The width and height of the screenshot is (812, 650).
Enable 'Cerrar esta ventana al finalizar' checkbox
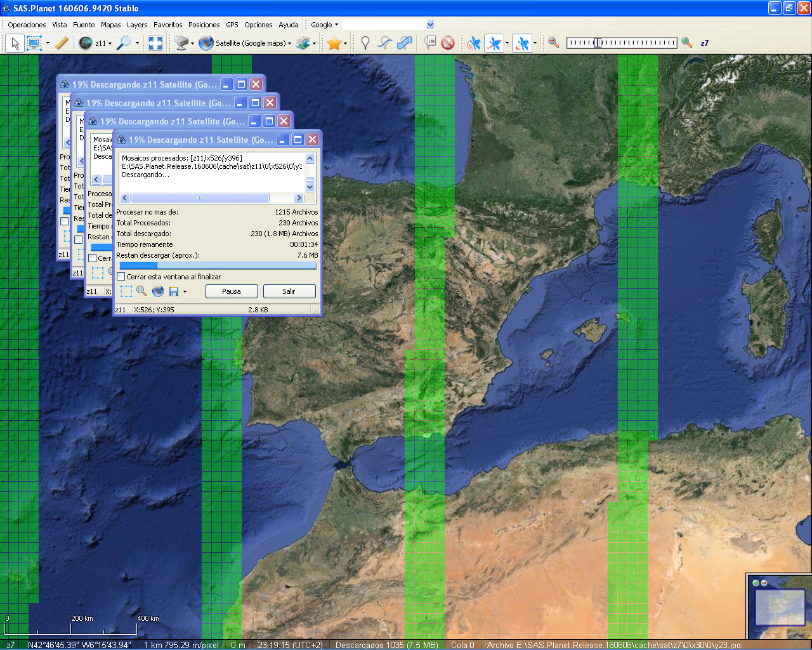tap(121, 277)
